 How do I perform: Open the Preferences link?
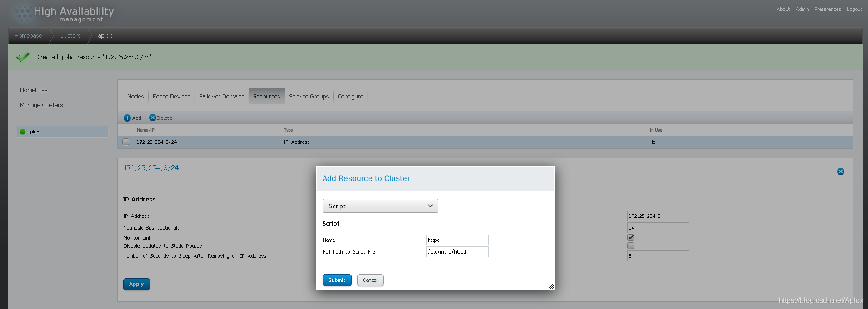[828, 9]
